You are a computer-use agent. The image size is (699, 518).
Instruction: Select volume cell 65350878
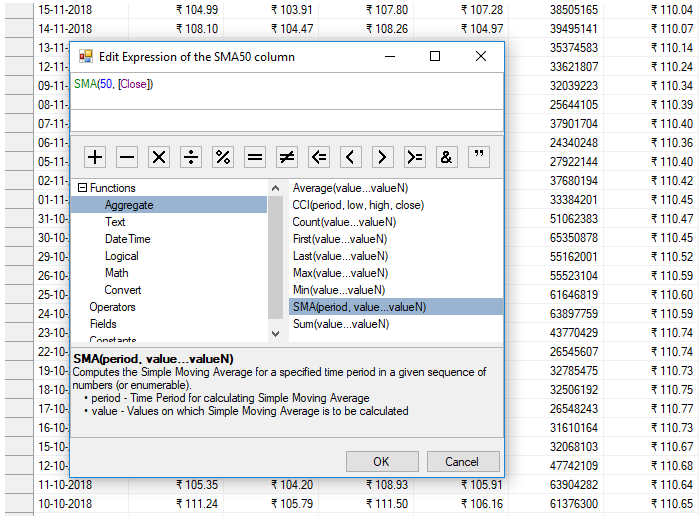coord(556,238)
